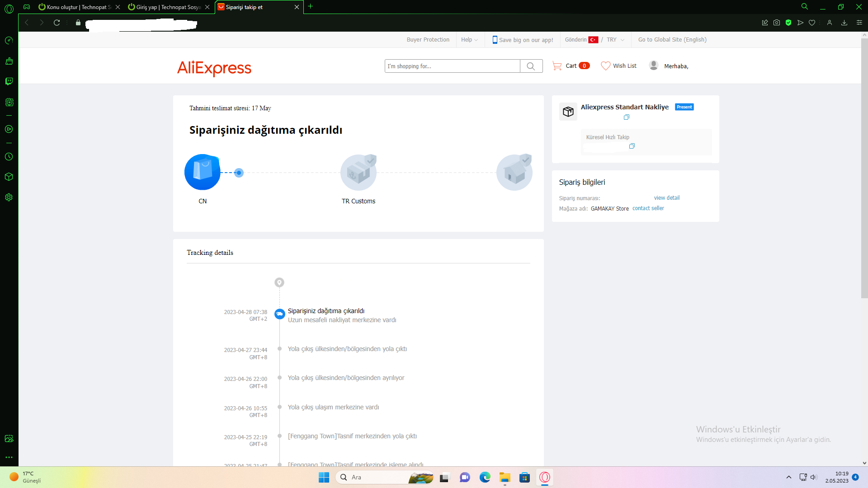Click the I'm shopping for search field
Screen dimensions: 868x488
tap(452, 66)
